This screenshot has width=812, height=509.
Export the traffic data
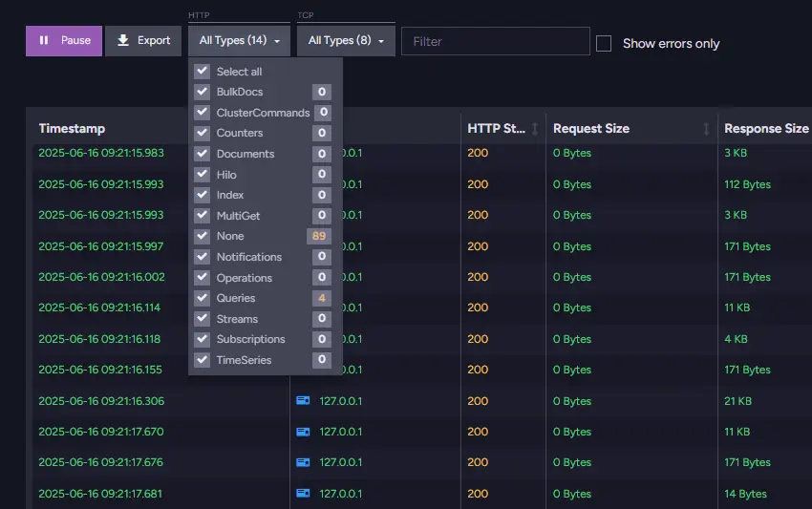click(x=143, y=40)
